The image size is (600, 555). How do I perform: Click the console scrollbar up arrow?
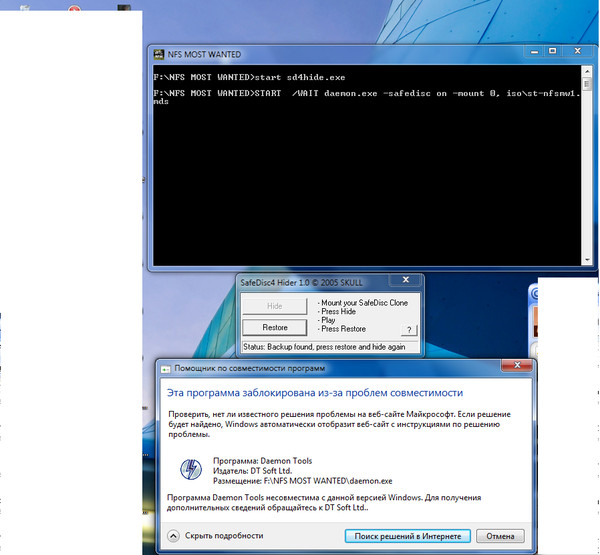[x=586, y=71]
